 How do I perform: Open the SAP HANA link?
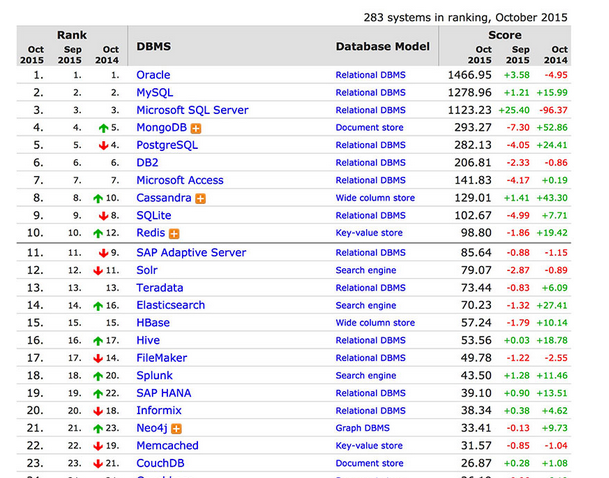click(164, 393)
